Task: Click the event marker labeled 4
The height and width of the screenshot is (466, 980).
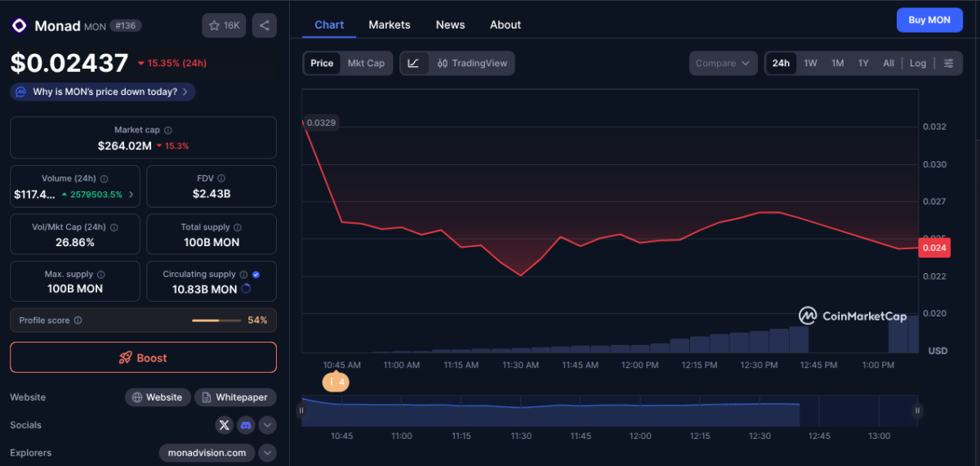Action: [x=336, y=382]
